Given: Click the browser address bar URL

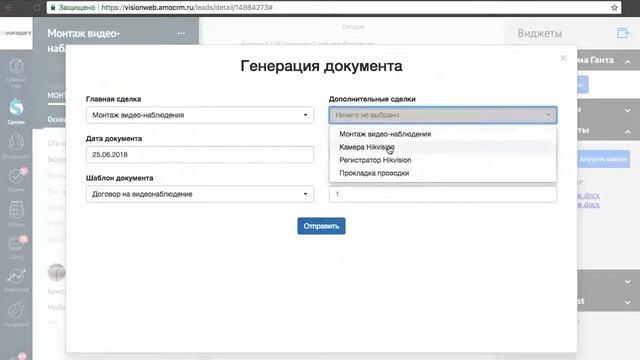Looking at the screenshot, I should [187, 7].
